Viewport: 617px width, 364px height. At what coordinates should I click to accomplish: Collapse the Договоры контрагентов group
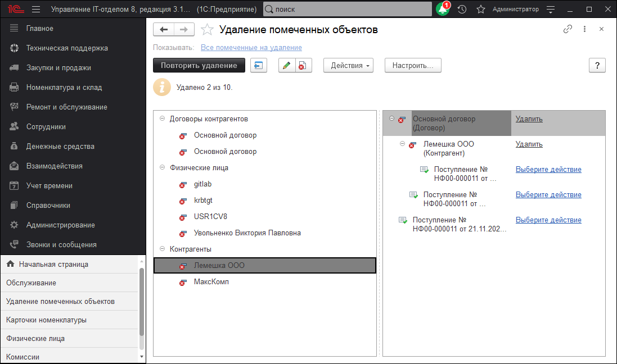161,119
